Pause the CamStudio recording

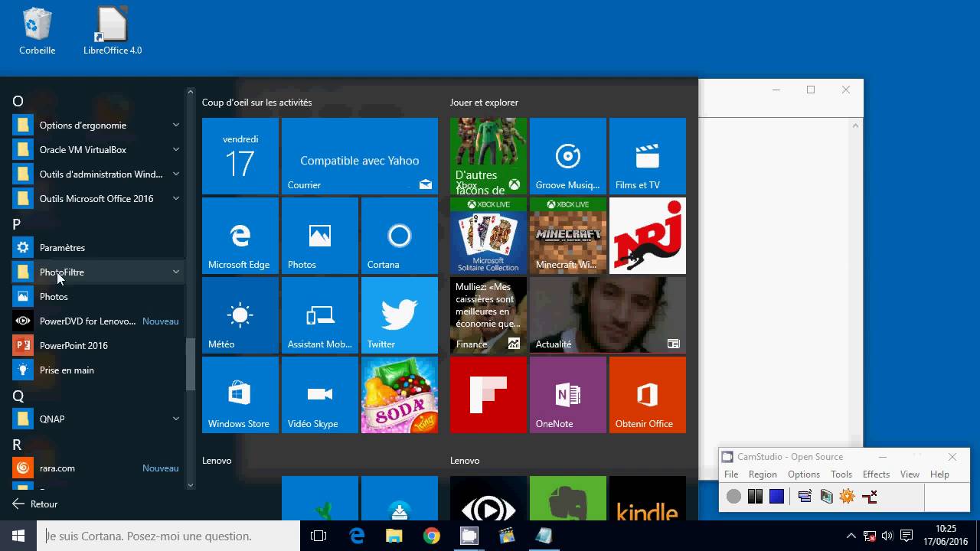pyautogui.click(x=755, y=497)
